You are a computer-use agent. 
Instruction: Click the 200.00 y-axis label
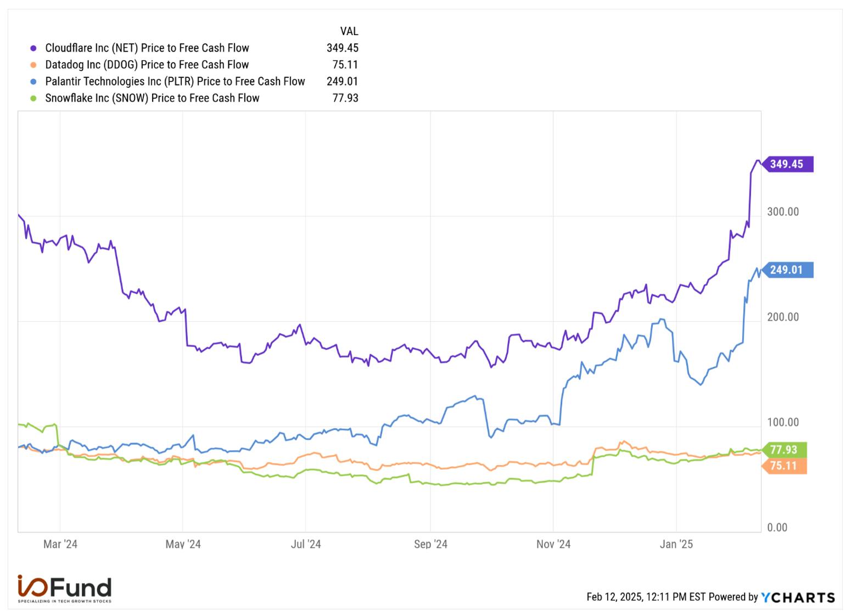783,317
